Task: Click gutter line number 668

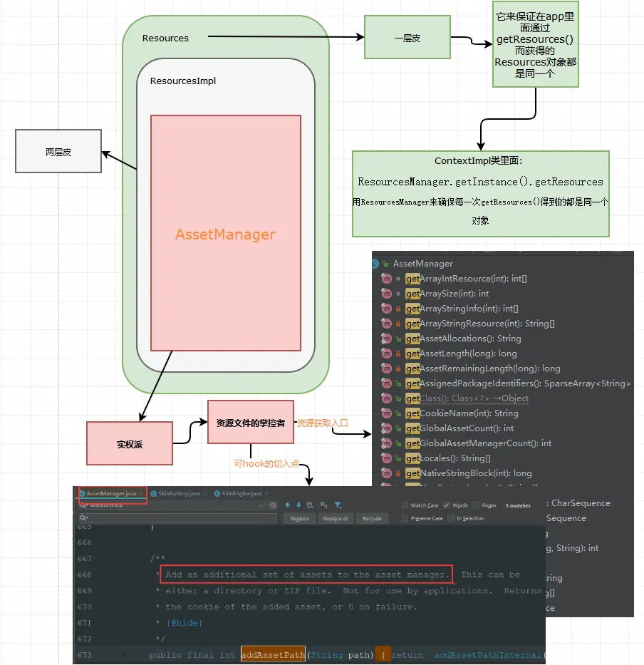Action: click(x=84, y=574)
